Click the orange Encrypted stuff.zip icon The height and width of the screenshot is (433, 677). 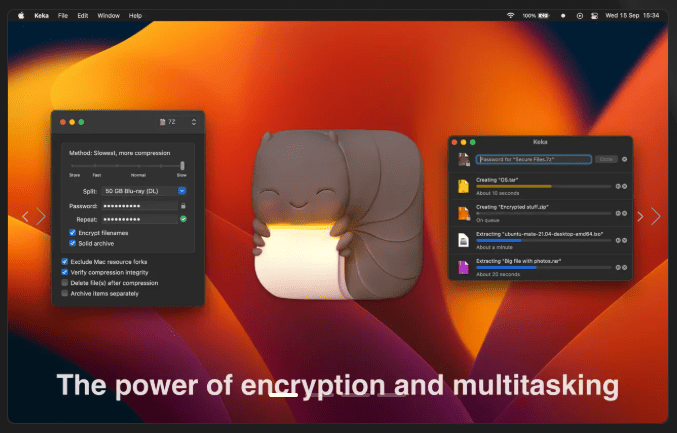[x=463, y=213]
